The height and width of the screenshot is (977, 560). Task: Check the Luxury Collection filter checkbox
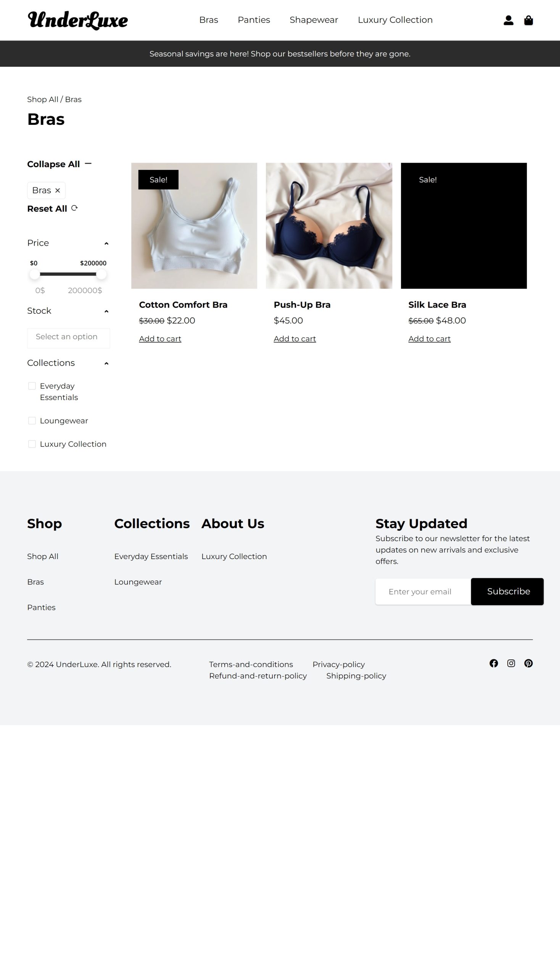click(x=32, y=444)
